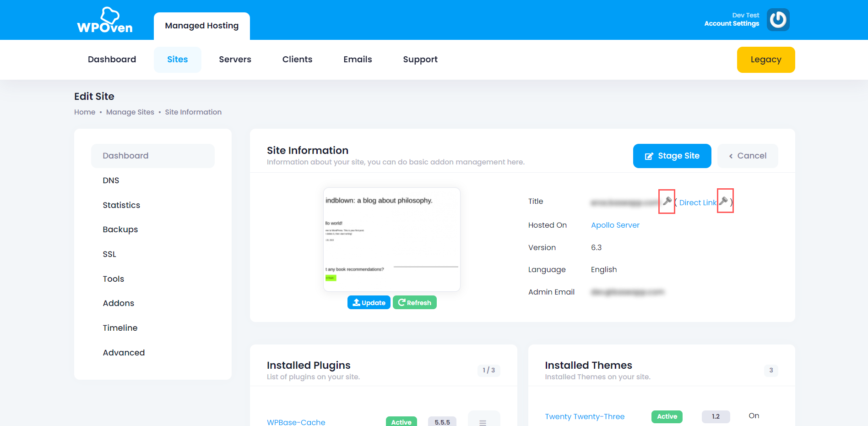This screenshot has height=426, width=868.
Task: Click Site Information in the breadcrumb
Action: 193,112
